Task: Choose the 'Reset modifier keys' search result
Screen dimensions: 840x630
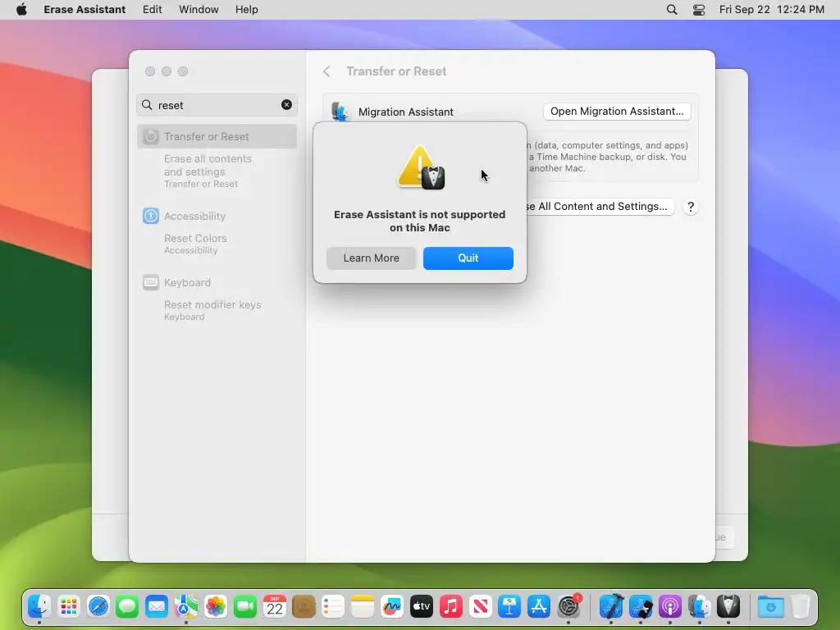Action: pos(212,309)
